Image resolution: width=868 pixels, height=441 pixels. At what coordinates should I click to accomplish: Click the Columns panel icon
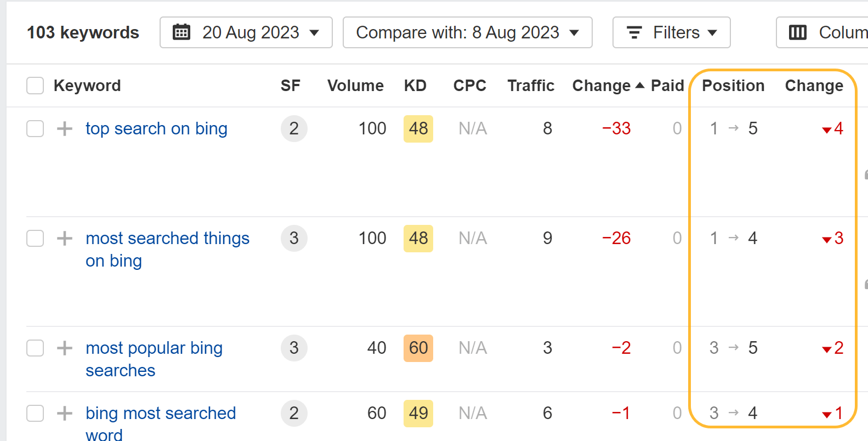(x=797, y=32)
